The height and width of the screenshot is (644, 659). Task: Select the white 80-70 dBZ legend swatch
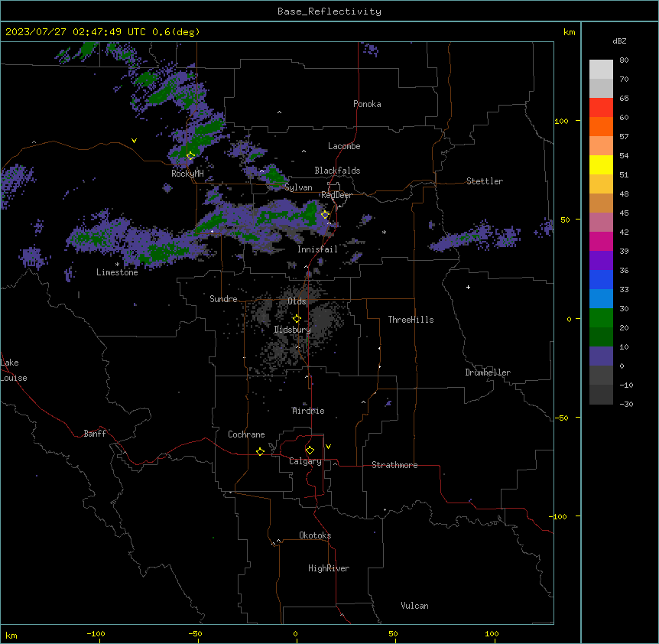coord(601,70)
